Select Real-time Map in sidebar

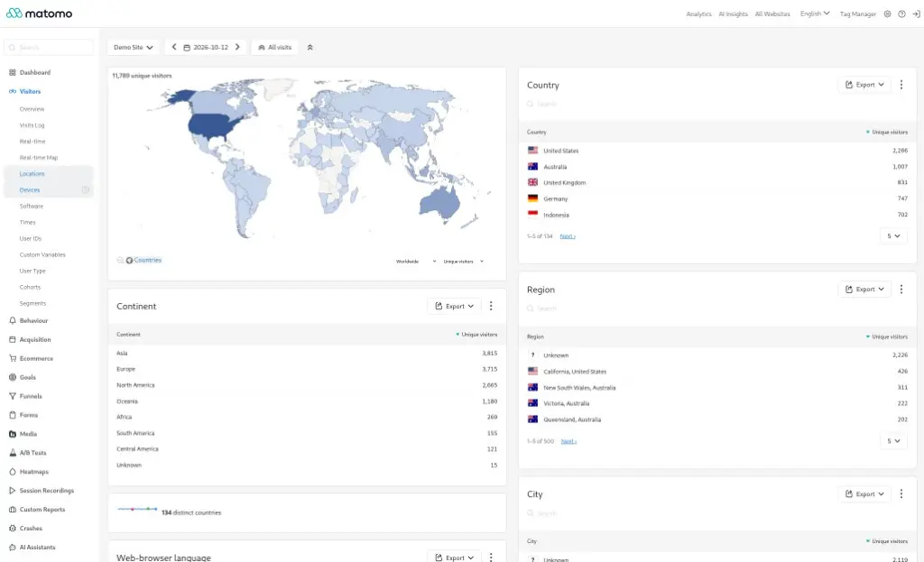click(x=39, y=157)
